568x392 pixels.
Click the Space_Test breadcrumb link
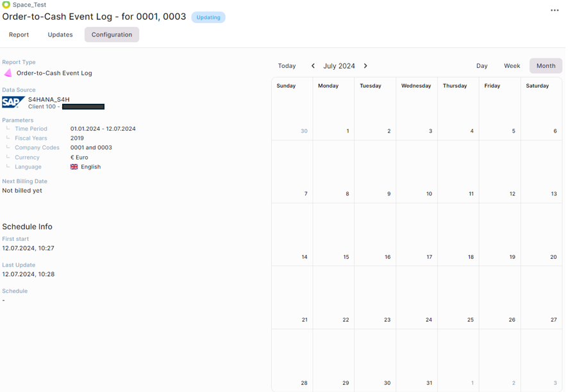[28, 4]
